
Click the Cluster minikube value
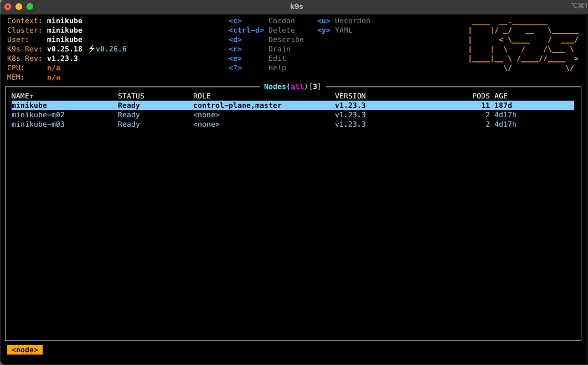coord(64,30)
